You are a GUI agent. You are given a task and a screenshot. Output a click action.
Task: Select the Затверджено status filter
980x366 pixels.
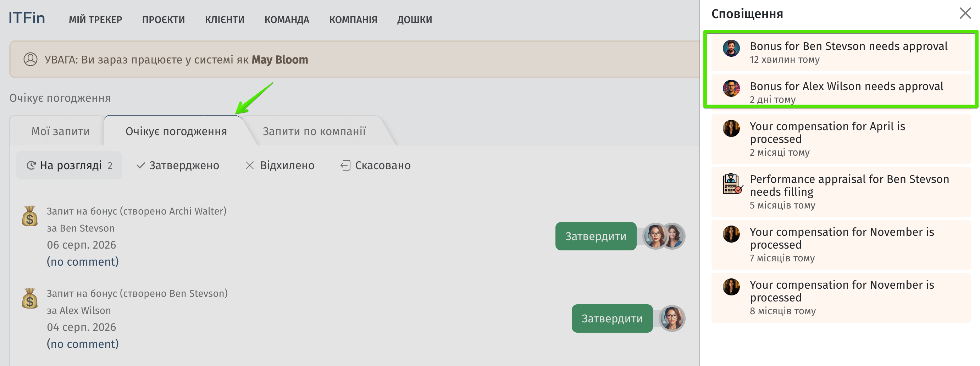click(x=178, y=166)
